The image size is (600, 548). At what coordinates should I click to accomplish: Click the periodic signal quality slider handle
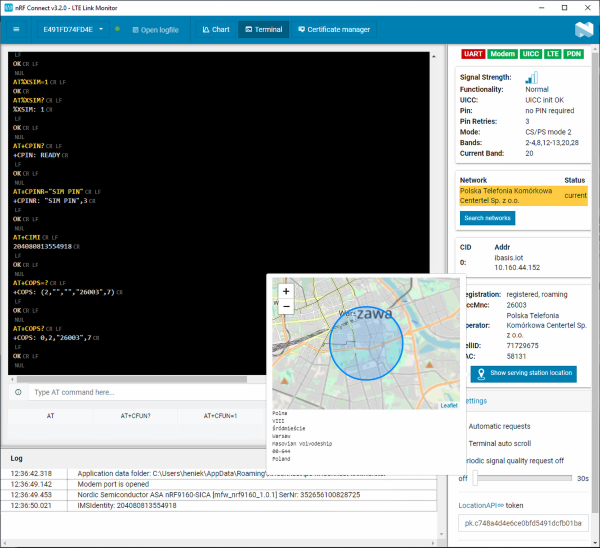(476, 478)
